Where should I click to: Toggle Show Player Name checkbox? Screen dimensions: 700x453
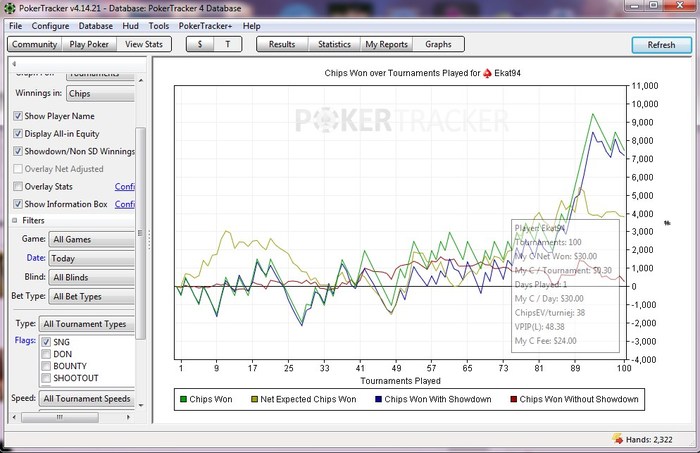pyautogui.click(x=18, y=116)
